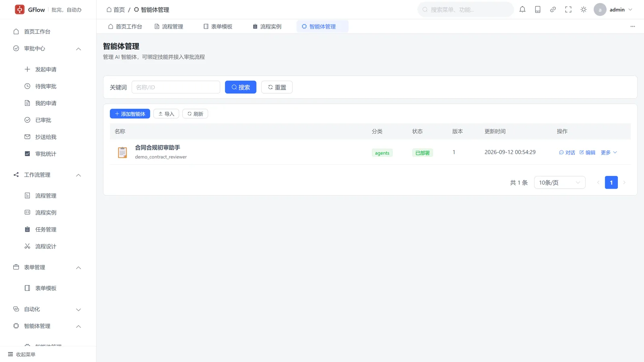This screenshot has height=362, width=644.
Task: Click 编辑 for contract assistant
Action: pos(587,152)
